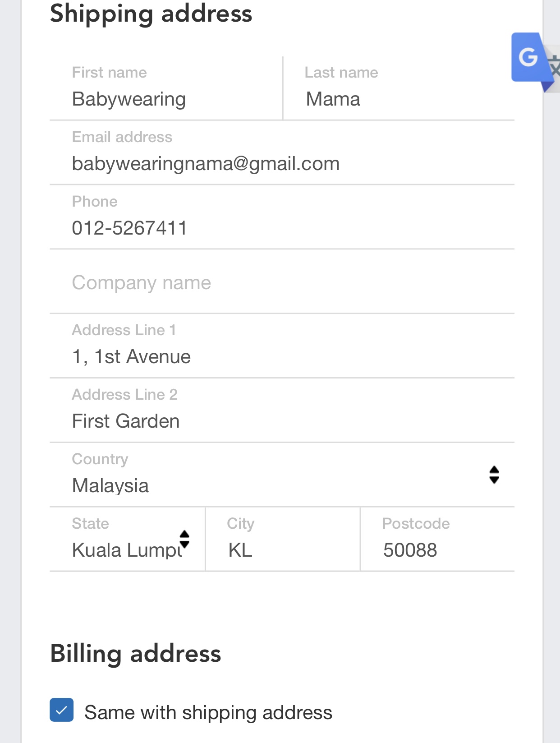Edit Address Line 1 field

click(282, 346)
